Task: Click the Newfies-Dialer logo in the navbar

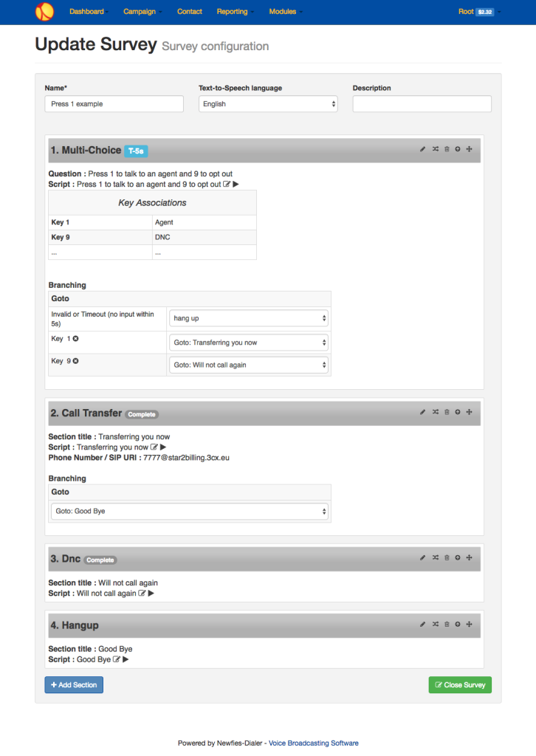Action: tap(44, 12)
